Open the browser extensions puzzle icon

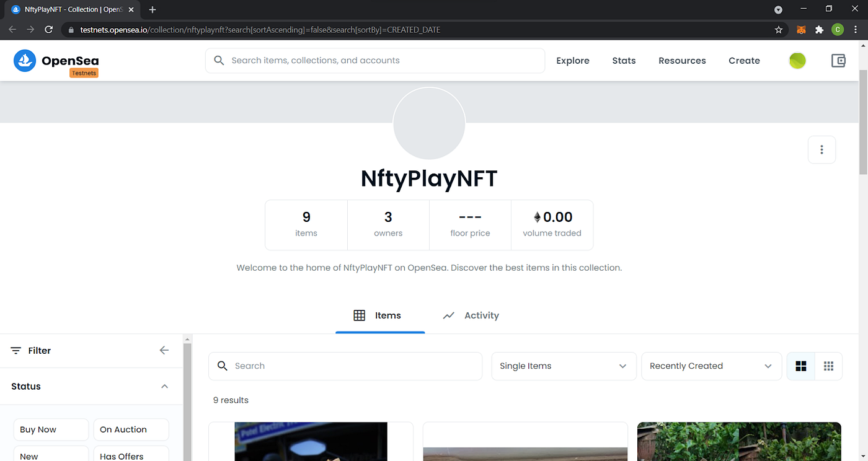point(819,29)
